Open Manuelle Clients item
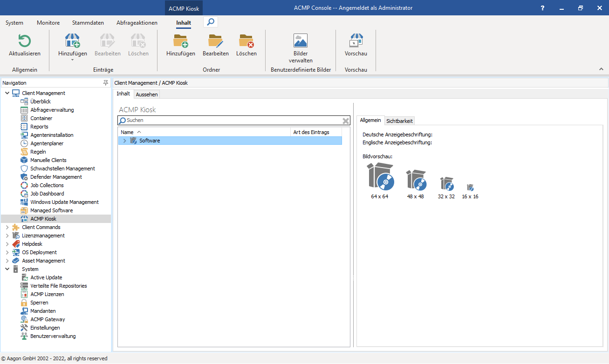The width and height of the screenshot is (609, 364). 48,160
